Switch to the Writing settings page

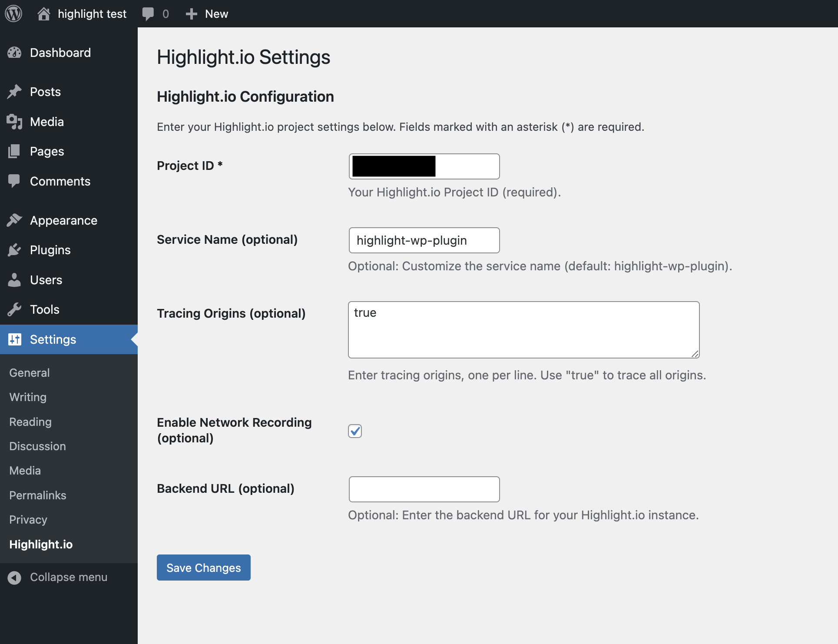(27, 397)
